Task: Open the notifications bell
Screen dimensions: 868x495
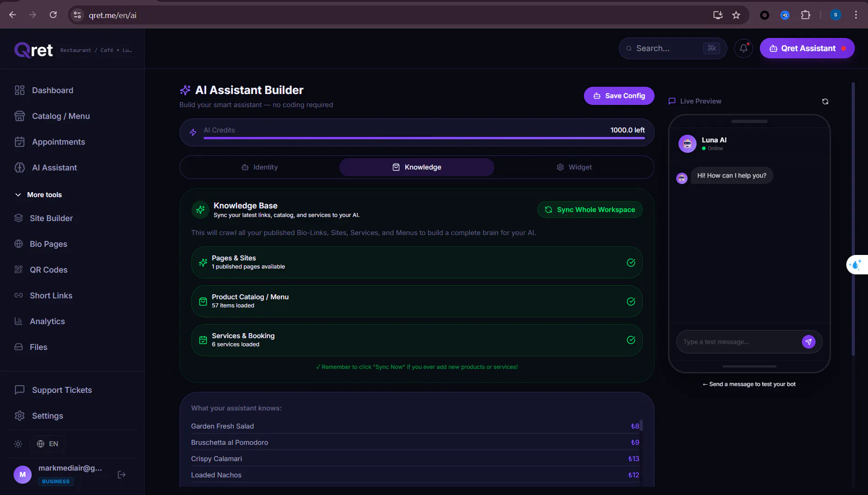Action: pos(744,48)
